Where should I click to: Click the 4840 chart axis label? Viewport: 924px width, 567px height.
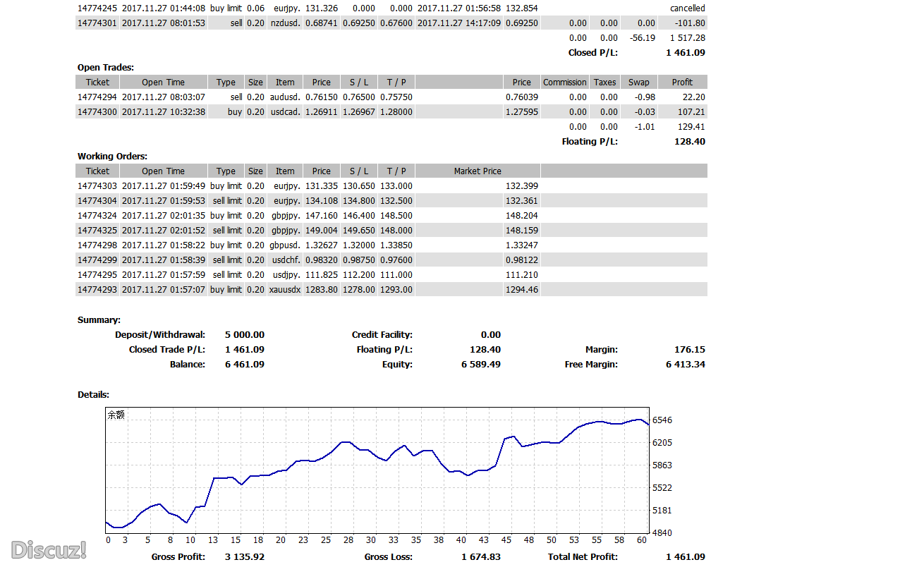coord(662,533)
